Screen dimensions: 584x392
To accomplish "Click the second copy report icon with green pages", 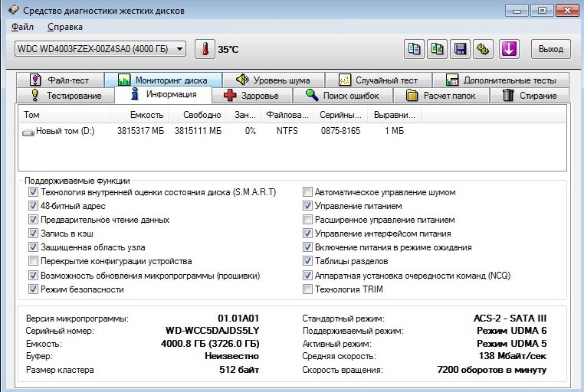I will tap(438, 49).
